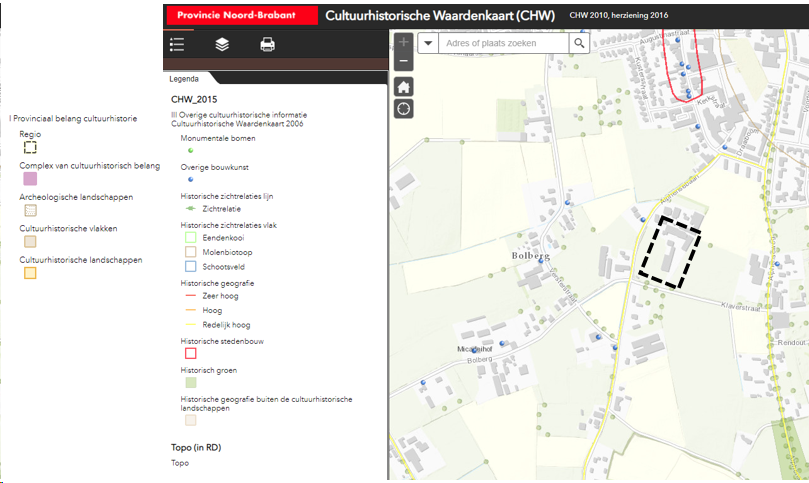Click the blue Schootsveld legend square

click(190, 267)
